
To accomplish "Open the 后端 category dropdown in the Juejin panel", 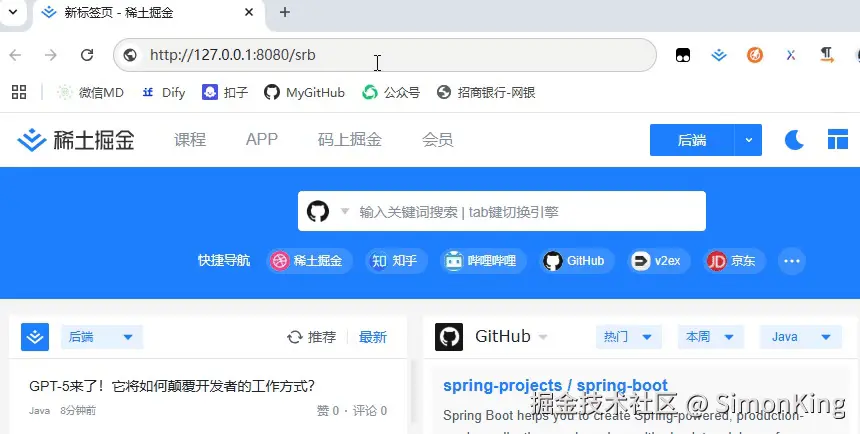I will click(x=102, y=337).
